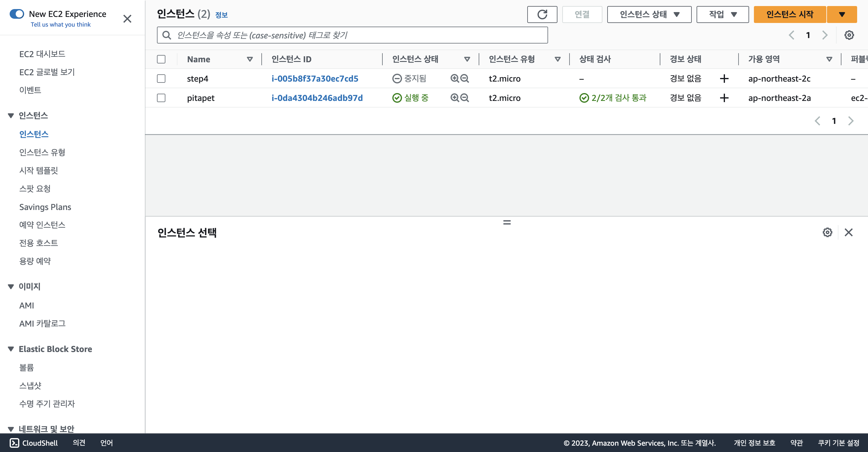The image size is (868, 452).
Task: Open the 작업 actions dropdown
Action: click(x=723, y=15)
